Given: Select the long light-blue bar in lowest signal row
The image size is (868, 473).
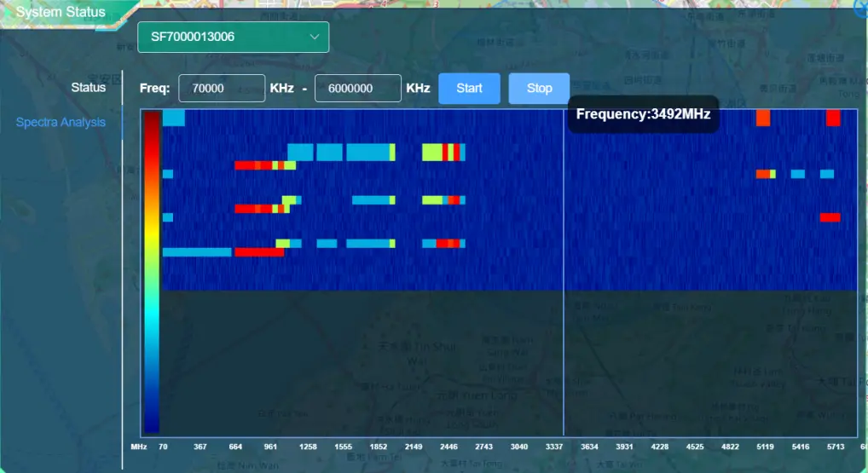Looking at the screenshot, I should click(x=197, y=252).
